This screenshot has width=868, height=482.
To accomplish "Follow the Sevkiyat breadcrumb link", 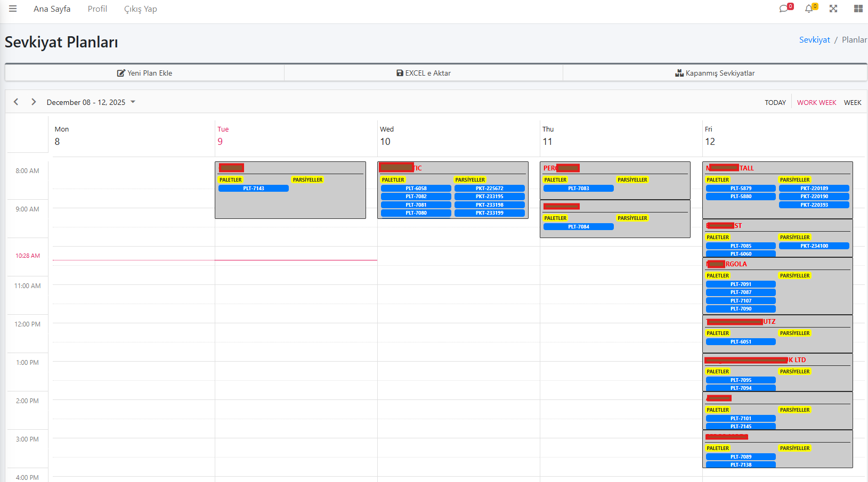I will coord(814,40).
